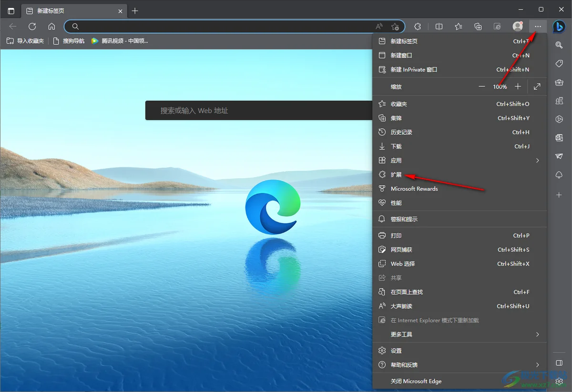This screenshot has height=392, width=572.
Task: Open the extensions puzzle icon in toolbar
Action: pyautogui.click(x=418, y=27)
